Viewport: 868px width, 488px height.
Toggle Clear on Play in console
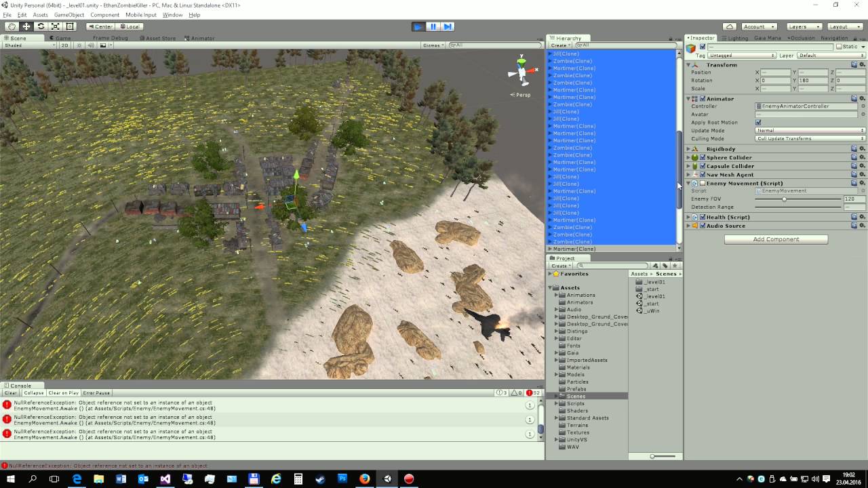coord(64,393)
